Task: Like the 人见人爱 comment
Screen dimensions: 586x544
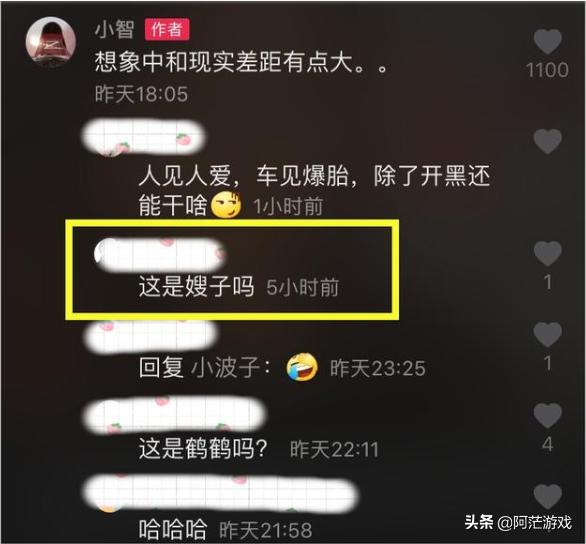Action: pos(548,141)
